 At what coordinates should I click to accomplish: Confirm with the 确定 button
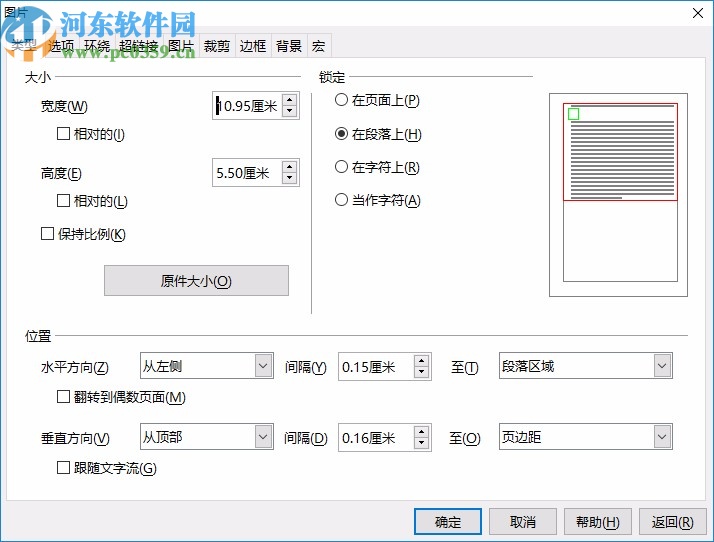pos(448,522)
